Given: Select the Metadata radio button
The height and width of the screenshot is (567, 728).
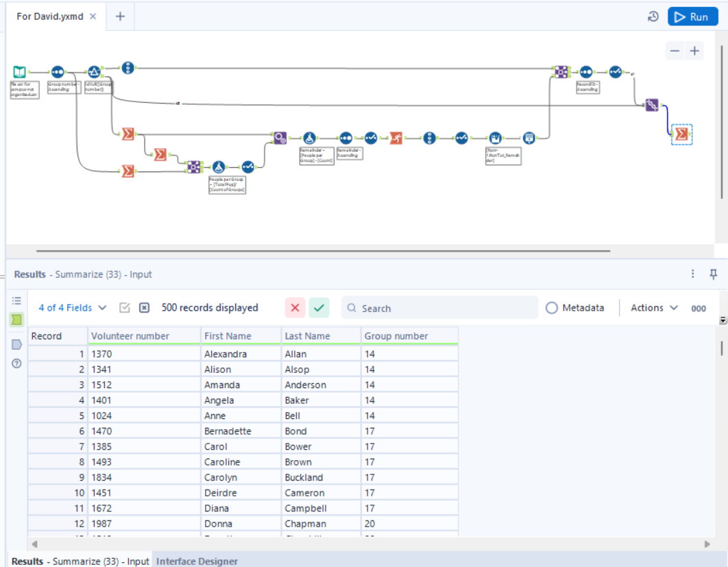Looking at the screenshot, I should (x=552, y=307).
